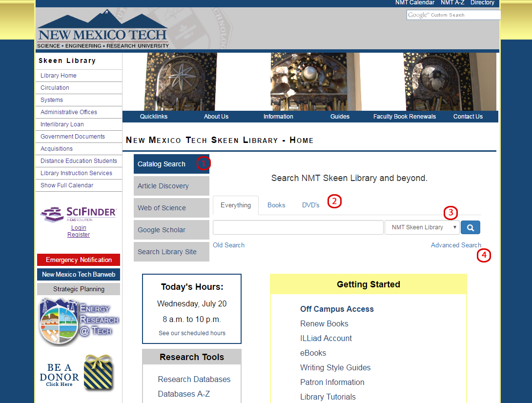532x403 pixels.
Task: Click the New Mexico Tech Banweb button
Action: 79,274
